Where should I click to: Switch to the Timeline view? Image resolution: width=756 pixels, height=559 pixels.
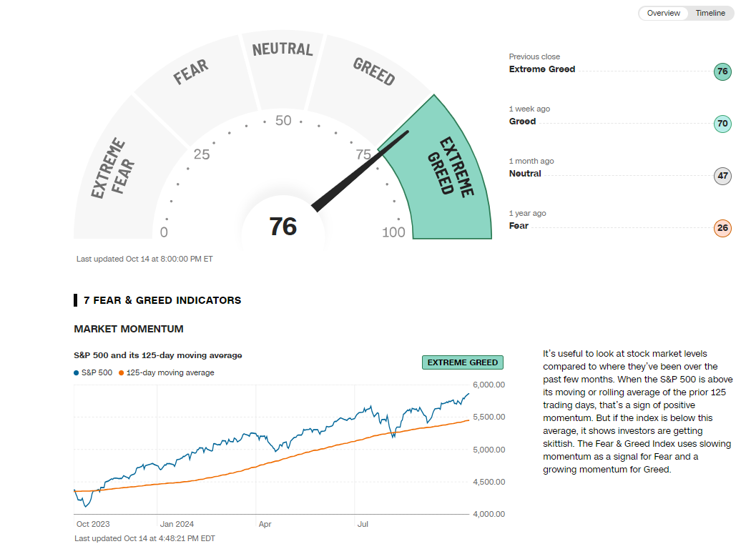point(710,13)
